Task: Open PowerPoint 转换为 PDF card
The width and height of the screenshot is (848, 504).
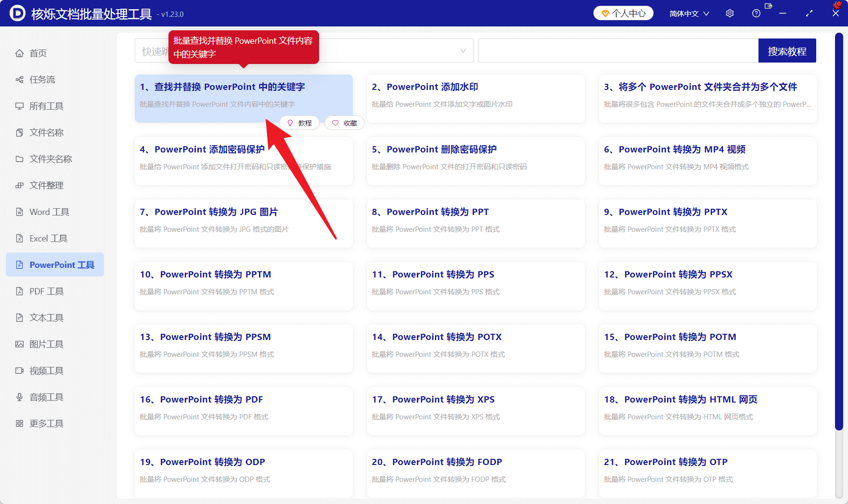Action: click(x=244, y=411)
